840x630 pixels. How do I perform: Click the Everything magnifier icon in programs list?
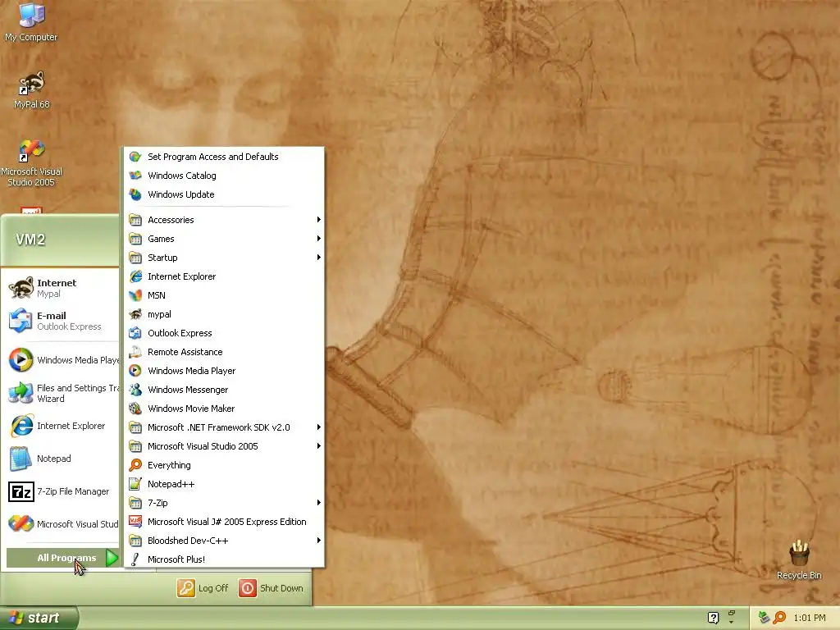click(x=135, y=465)
